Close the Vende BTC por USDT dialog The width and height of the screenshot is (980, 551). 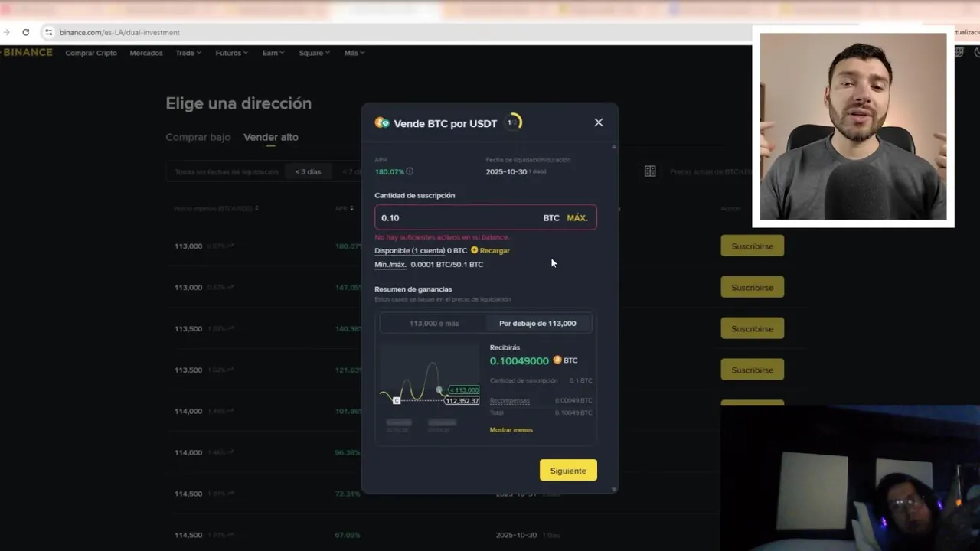point(599,122)
